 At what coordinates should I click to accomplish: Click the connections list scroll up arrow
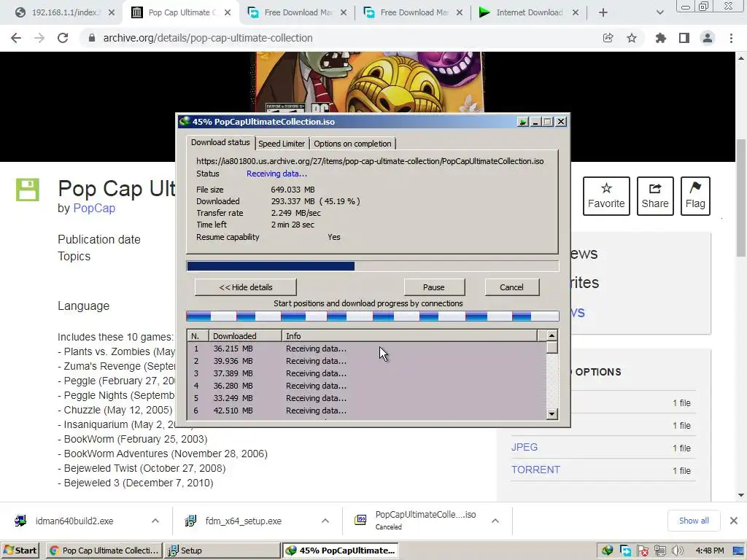pos(551,335)
